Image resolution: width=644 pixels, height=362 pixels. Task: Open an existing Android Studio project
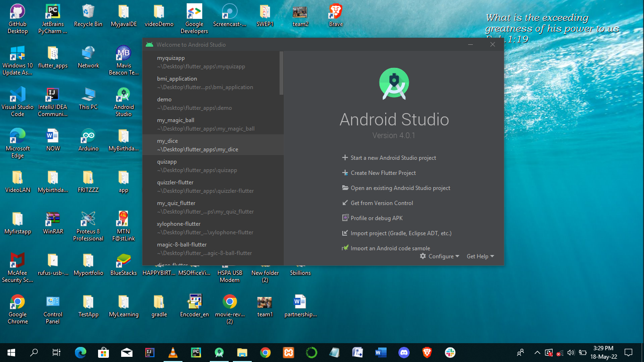coord(396,188)
